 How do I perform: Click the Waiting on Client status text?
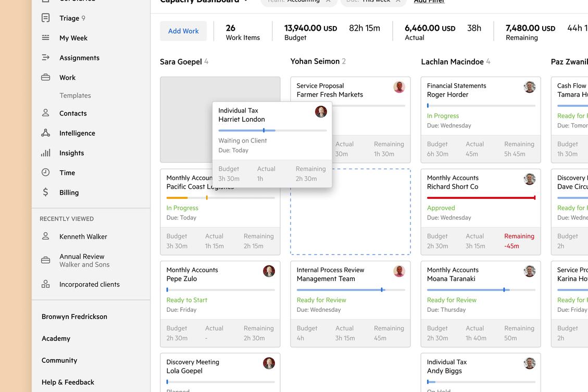tap(243, 141)
